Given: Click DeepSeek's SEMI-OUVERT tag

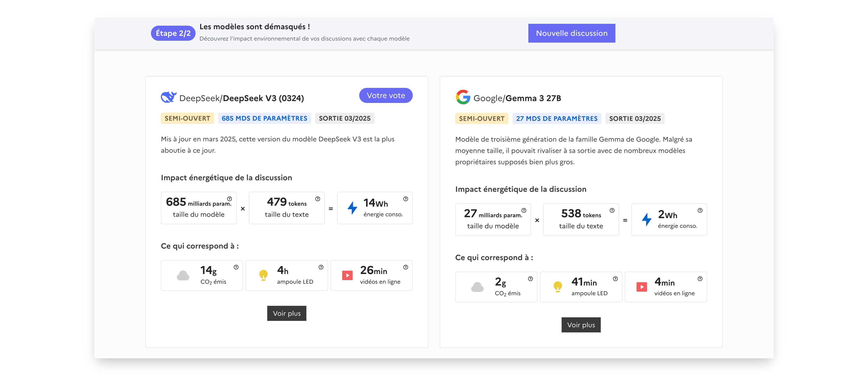Looking at the screenshot, I should pos(187,118).
